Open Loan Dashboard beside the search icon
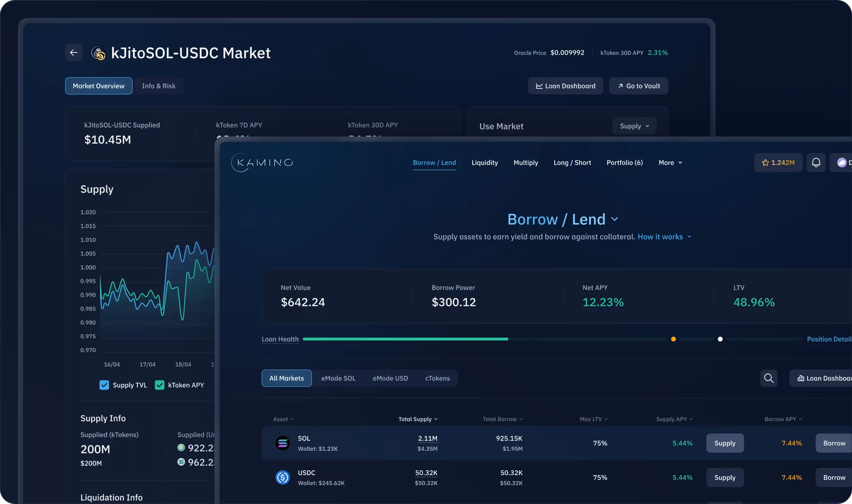The height and width of the screenshot is (504, 852). [821, 378]
